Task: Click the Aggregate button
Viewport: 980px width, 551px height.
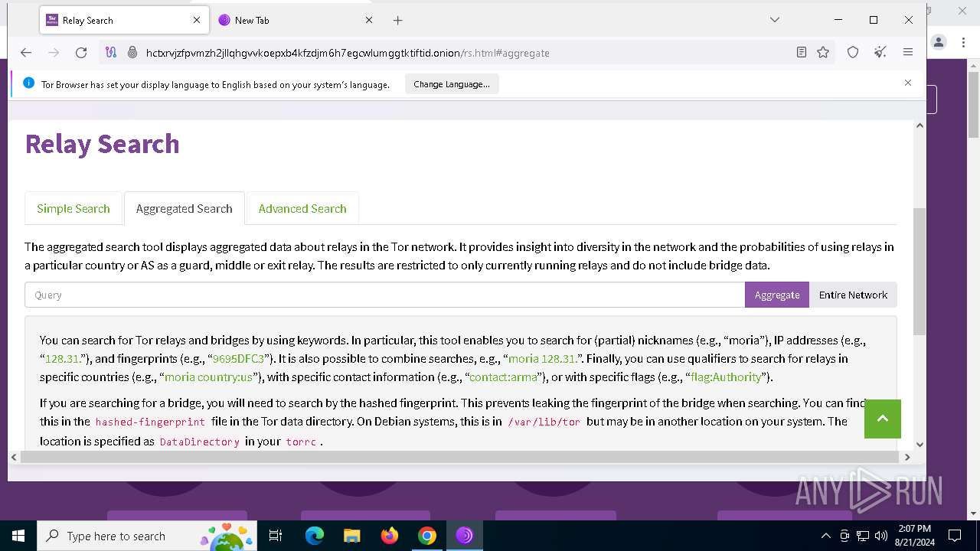Action: (x=777, y=295)
